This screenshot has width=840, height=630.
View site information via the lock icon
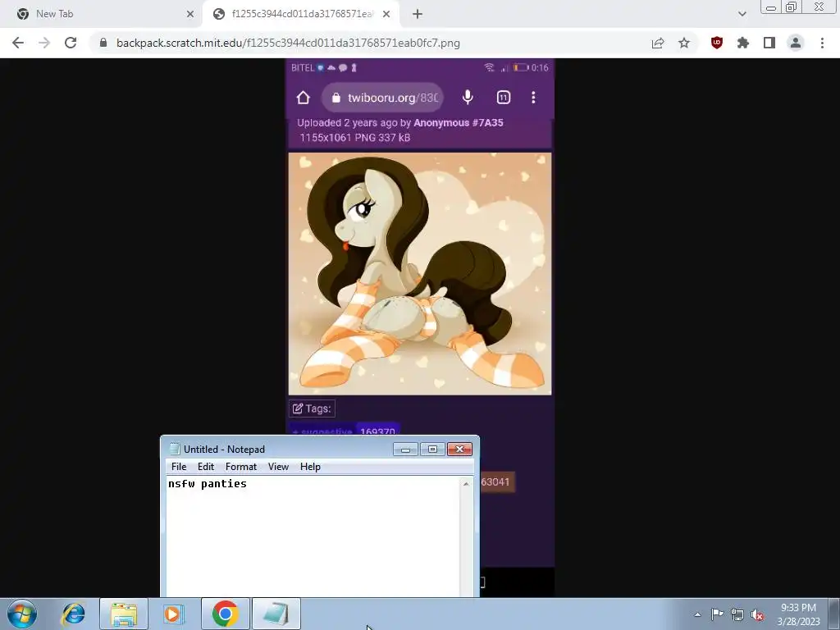point(103,43)
